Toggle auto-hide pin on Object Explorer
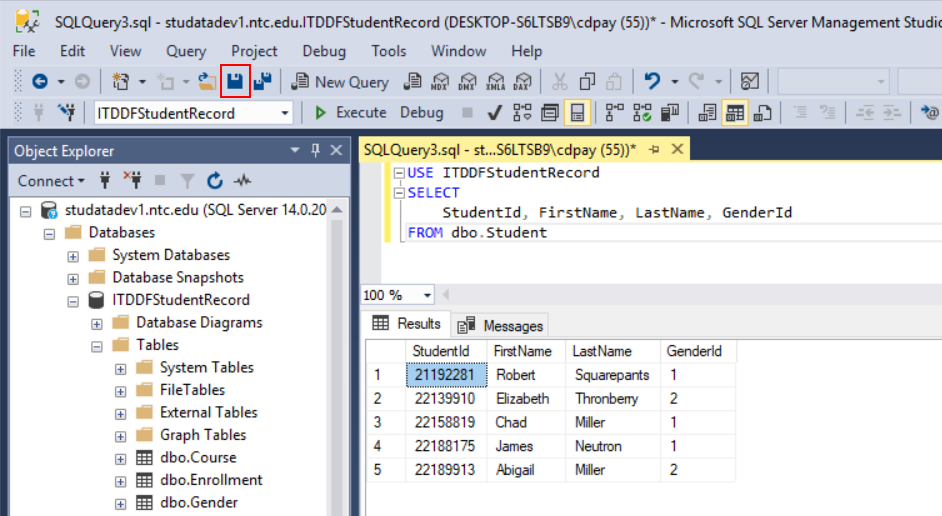This screenshot has width=942, height=516. 315,150
